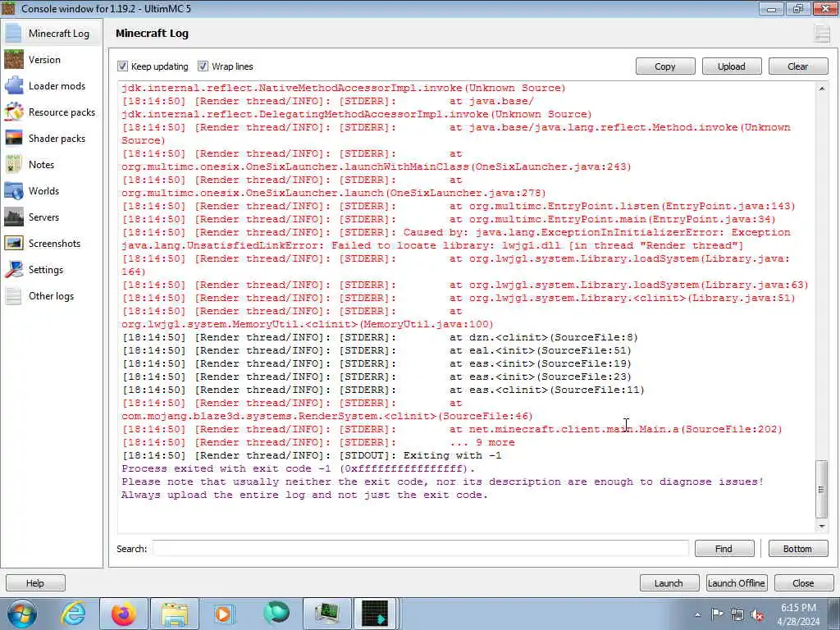Screen dimensions: 840x630
Task: Open the Windows Start menu
Action: pos(22,614)
